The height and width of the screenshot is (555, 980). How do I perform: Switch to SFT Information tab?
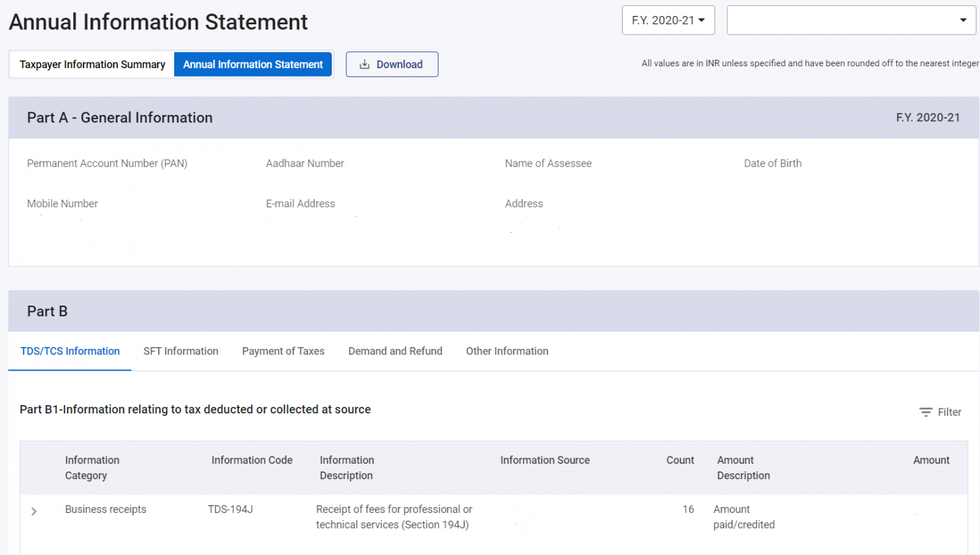pos(181,351)
